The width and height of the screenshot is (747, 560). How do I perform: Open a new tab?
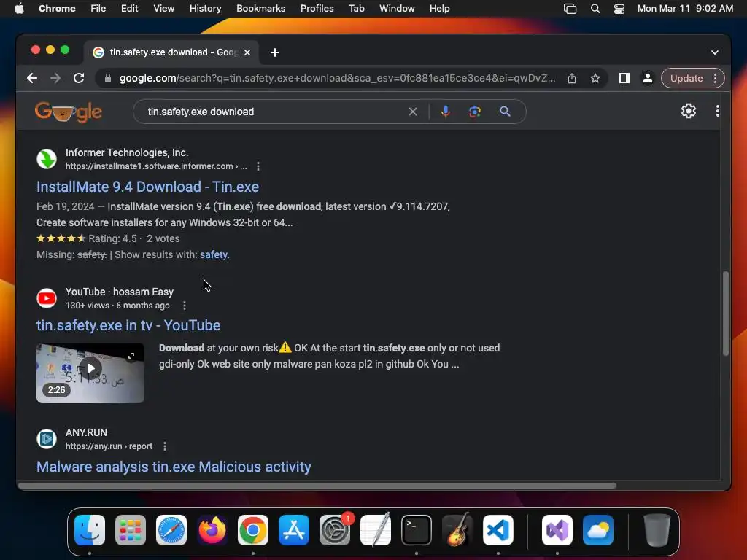[x=275, y=52]
